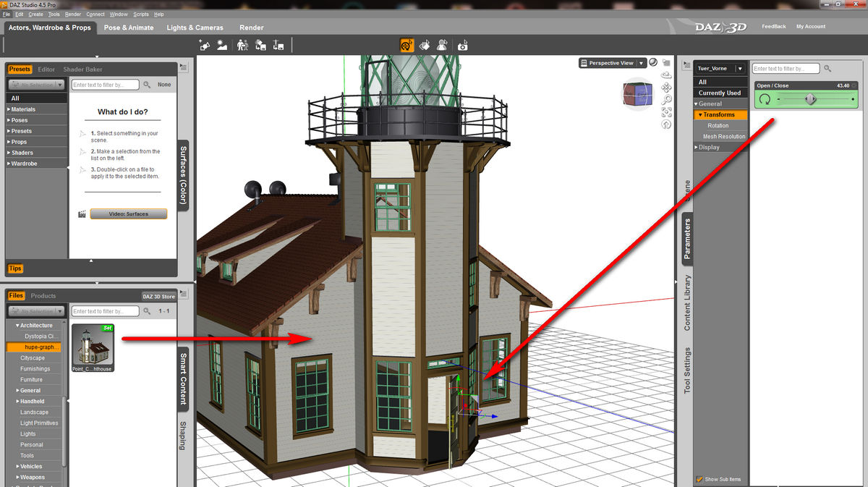
Task: Switch to Render activity tab
Action: (252, 27)
